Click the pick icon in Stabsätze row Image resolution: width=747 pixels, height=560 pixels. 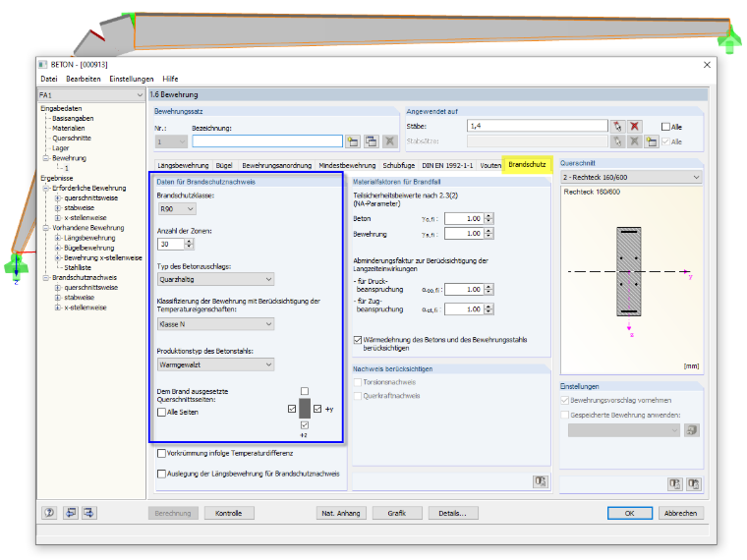[x=617, y=141]
